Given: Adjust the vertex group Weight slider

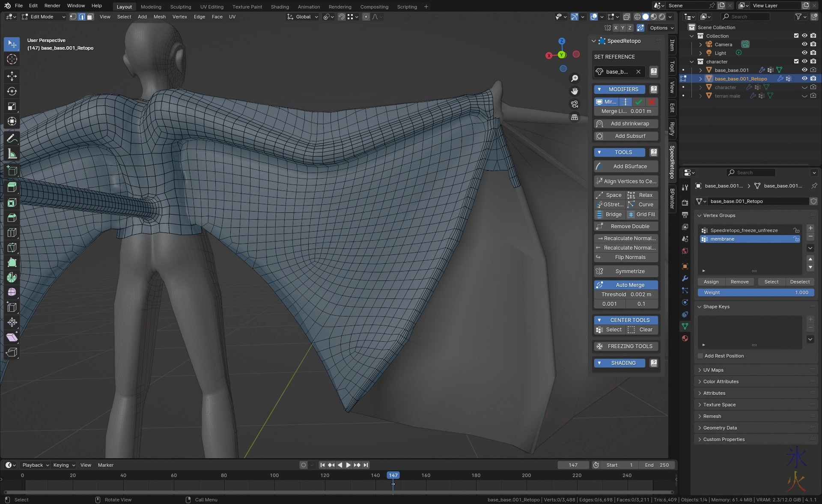Looking at the screenshot, I should pos(756,292).
